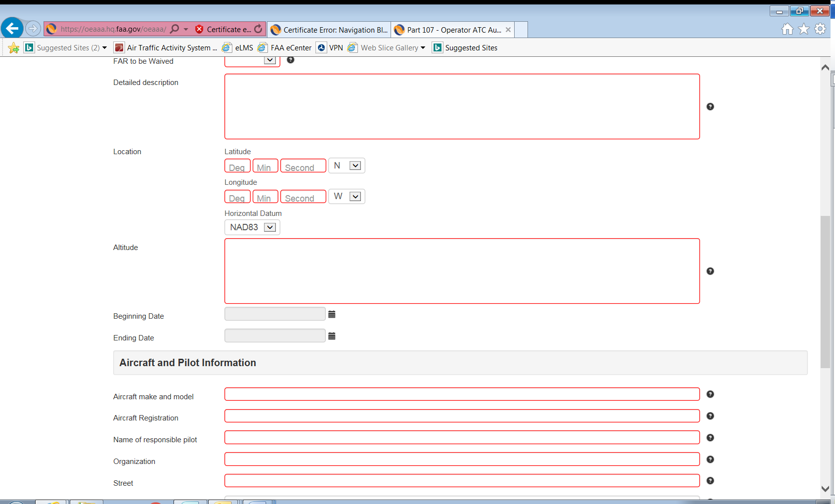Click the browser back arrow button
The width and height of the screenshot is (835, 504).
[x=12, y=29]
